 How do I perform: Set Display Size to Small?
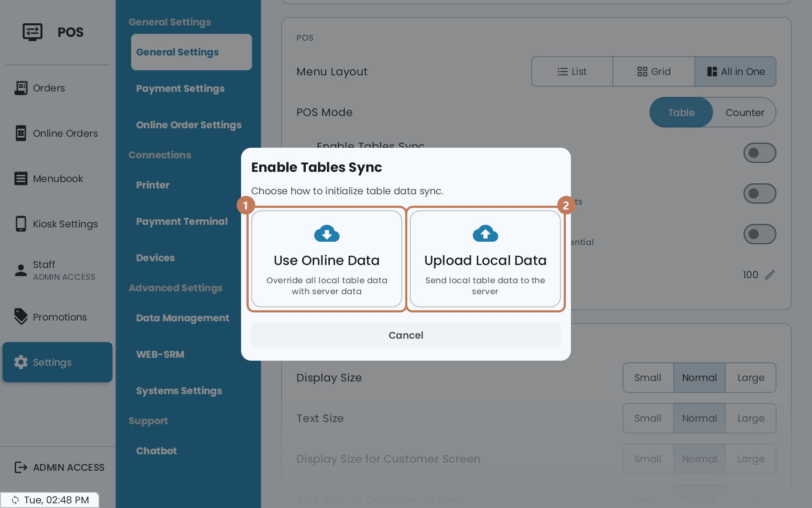[x=648, y=378]
